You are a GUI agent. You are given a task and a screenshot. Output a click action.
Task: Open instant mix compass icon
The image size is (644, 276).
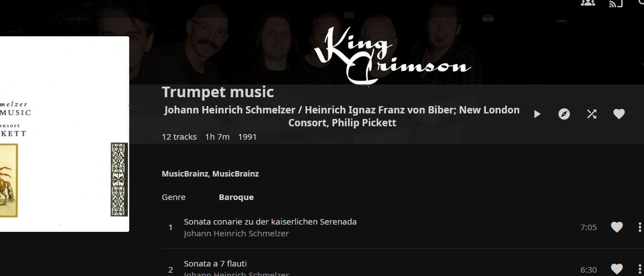pyautogui.click(x=565, y=114)
